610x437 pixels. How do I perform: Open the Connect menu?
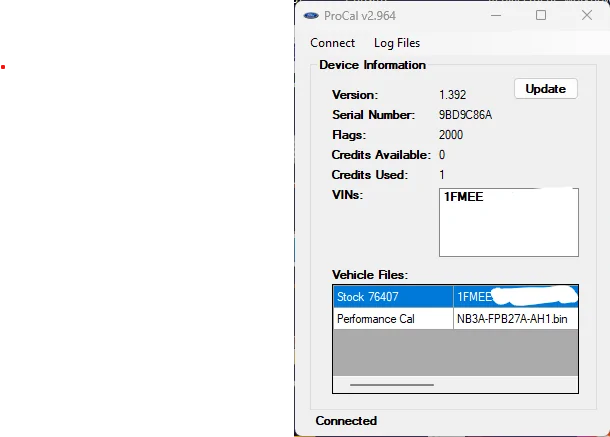(x=332, y=43)
